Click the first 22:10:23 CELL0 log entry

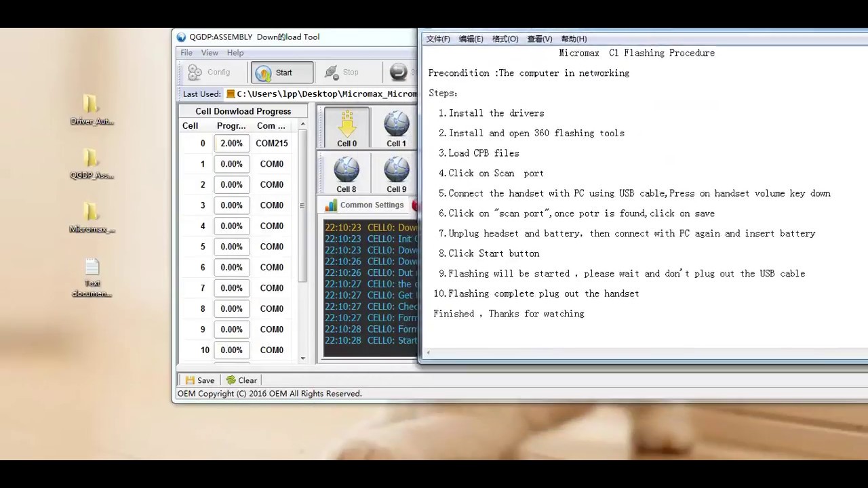pos(371,228)
